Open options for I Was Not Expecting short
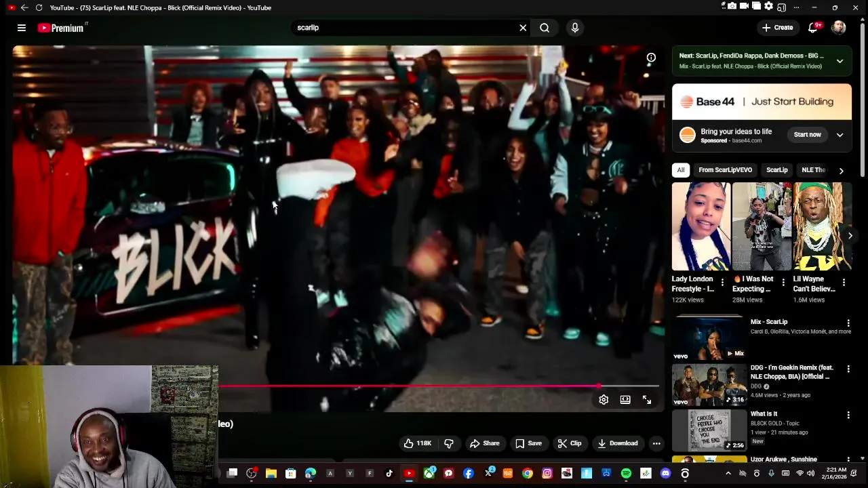This screenshot has width=868, height=488. point(783,283)
